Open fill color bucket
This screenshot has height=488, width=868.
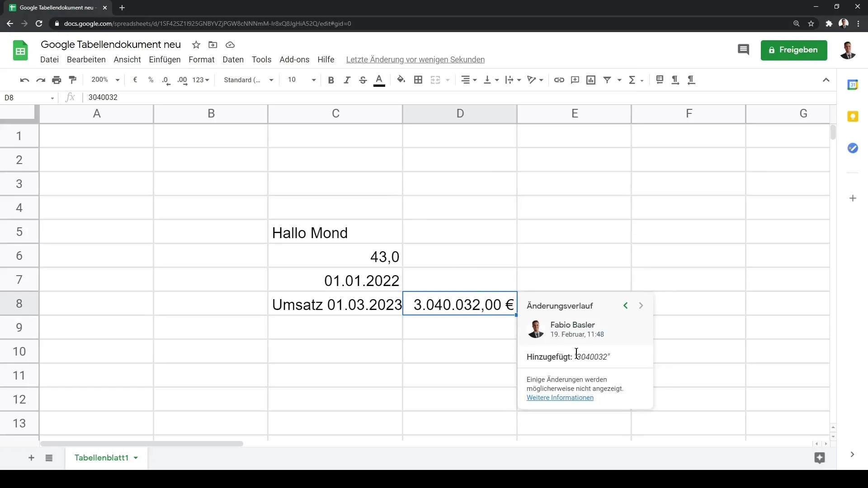pyautogui.click(x=401, y=80)
